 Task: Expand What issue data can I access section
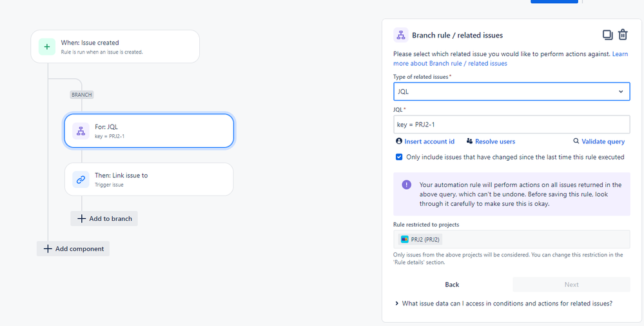coord(503,303)
